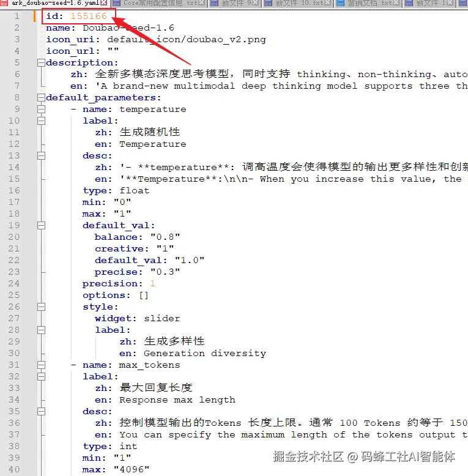Click the en description 'A brand-new multimodal'
Viewport: 468px width, 476px height.
(x=165, y=86)
